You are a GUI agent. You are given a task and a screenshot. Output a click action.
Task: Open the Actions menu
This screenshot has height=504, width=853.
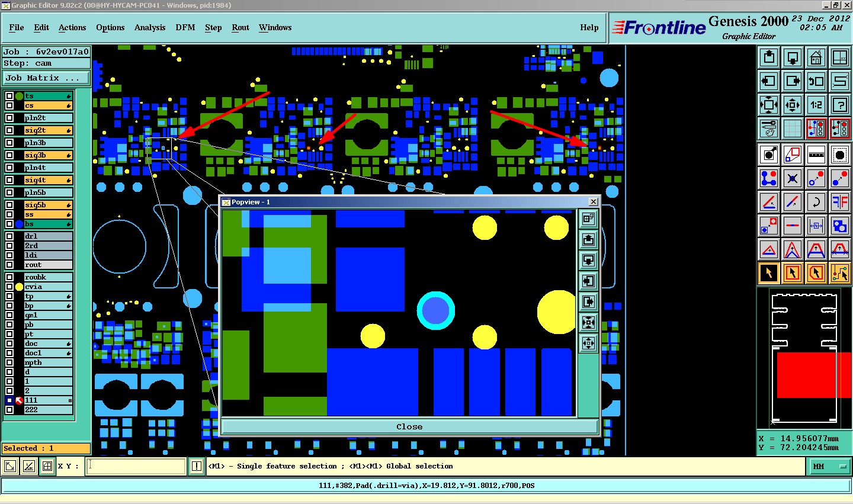[x=72, y=27]
